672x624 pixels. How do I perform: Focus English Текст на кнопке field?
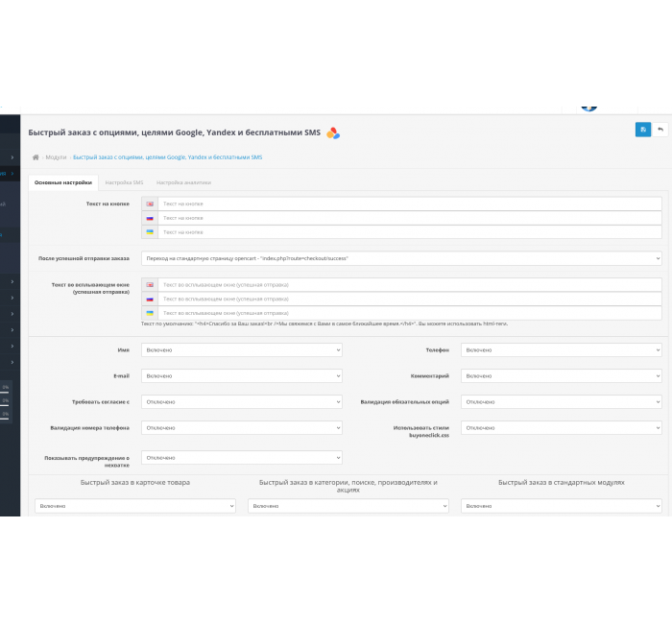point(410,204)
